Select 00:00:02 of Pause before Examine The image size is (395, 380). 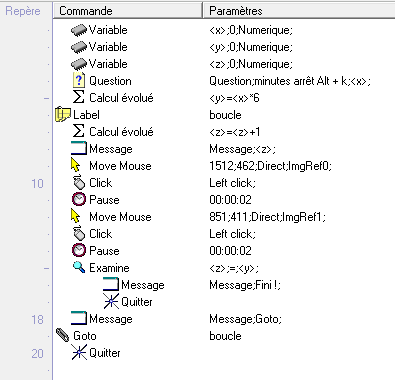pyautogui.click(x=230, y=251)
